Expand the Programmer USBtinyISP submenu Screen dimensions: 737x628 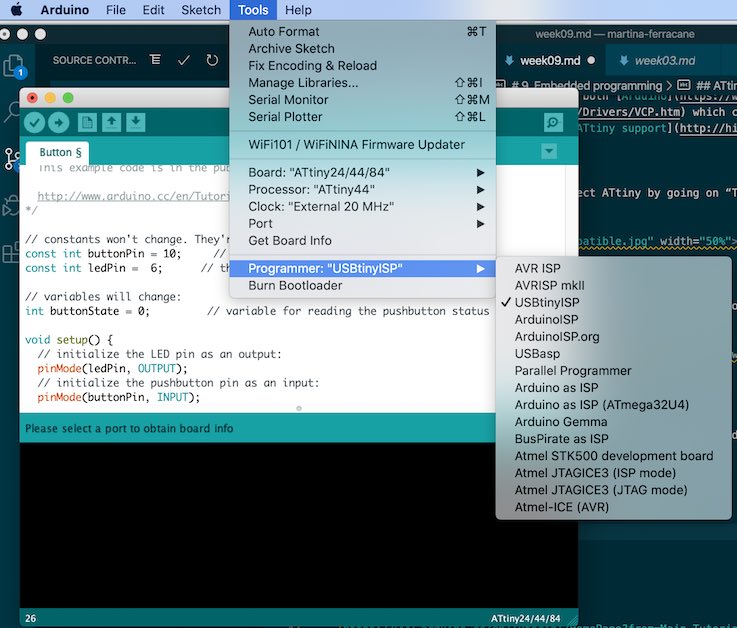pyautogui.click(x=362, y=268)
